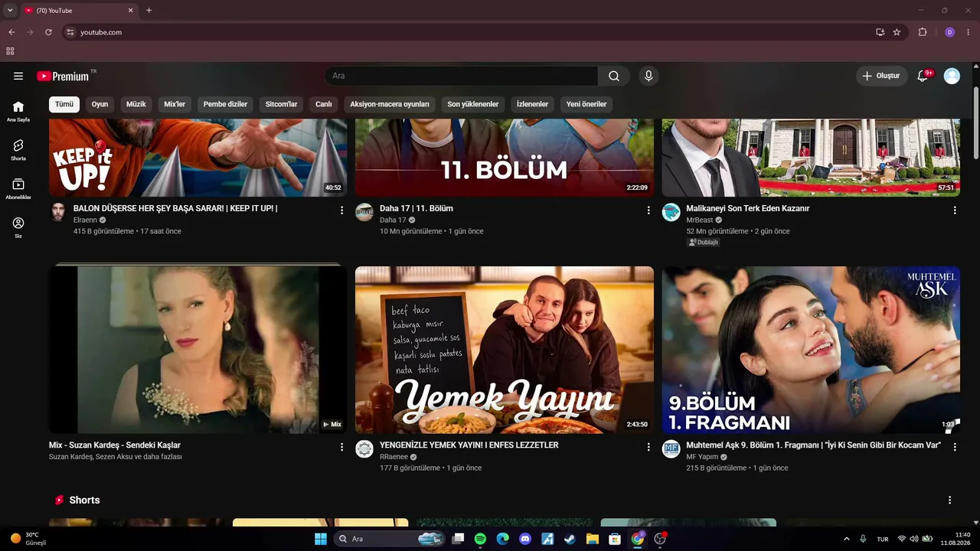Select the Sitcom'lar filter chip

coord(282,104)
